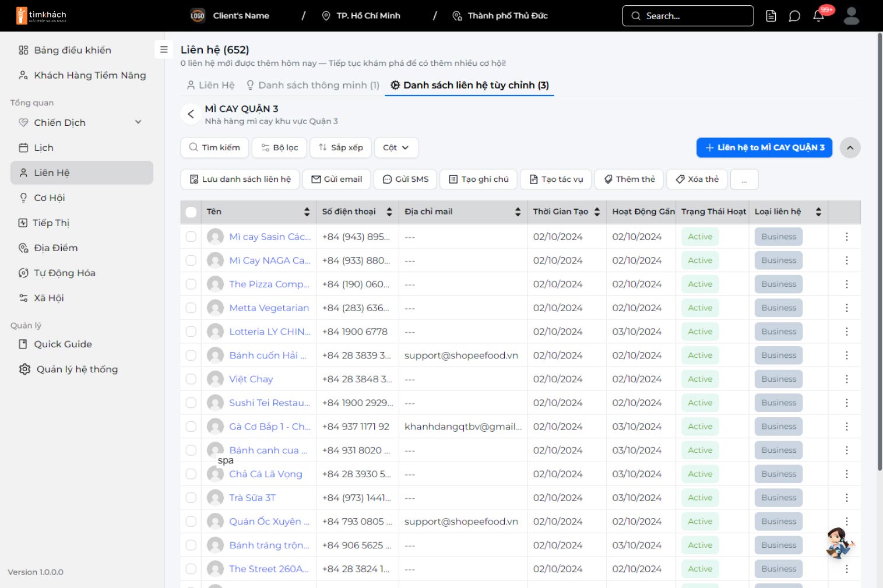Viewport: 883px width, 588px height.
Task: Sort by Thời Gian Tạo column
Action: pos(597,212)
